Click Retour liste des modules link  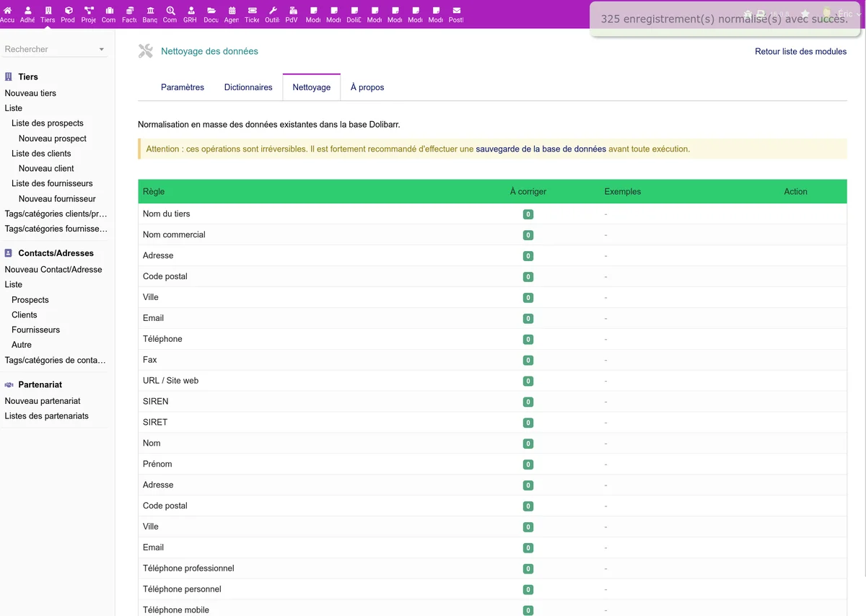pos(800,51)
